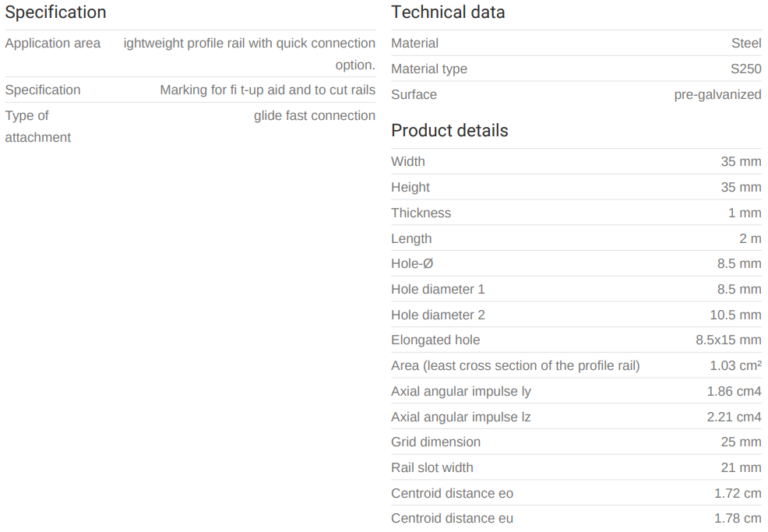The width and height of the screenshot is (768, 532).
Task: Click the S250 material type value
Action: pyautogui.click(x=745, y=69)
